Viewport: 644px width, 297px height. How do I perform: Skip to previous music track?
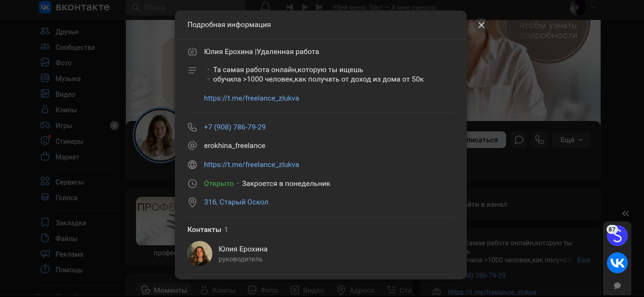tap(290, 8)
